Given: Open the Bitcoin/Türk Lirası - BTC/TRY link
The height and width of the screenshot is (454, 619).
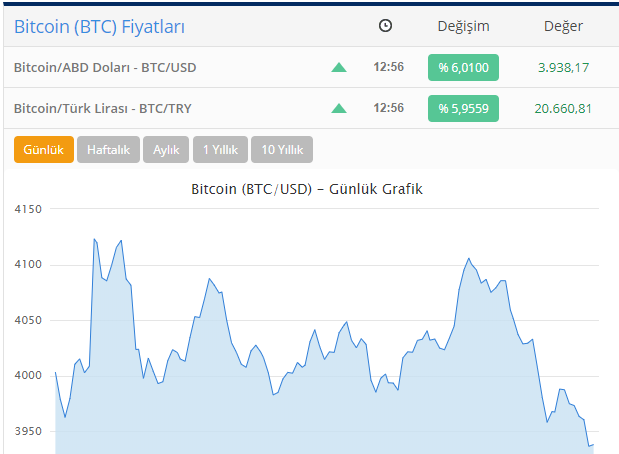Looking at the screenshot, I should (103, 108).
